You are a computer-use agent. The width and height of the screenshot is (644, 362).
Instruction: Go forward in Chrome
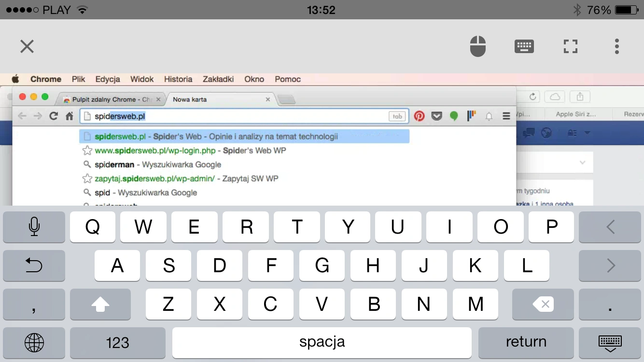click(x=38, y=116)
